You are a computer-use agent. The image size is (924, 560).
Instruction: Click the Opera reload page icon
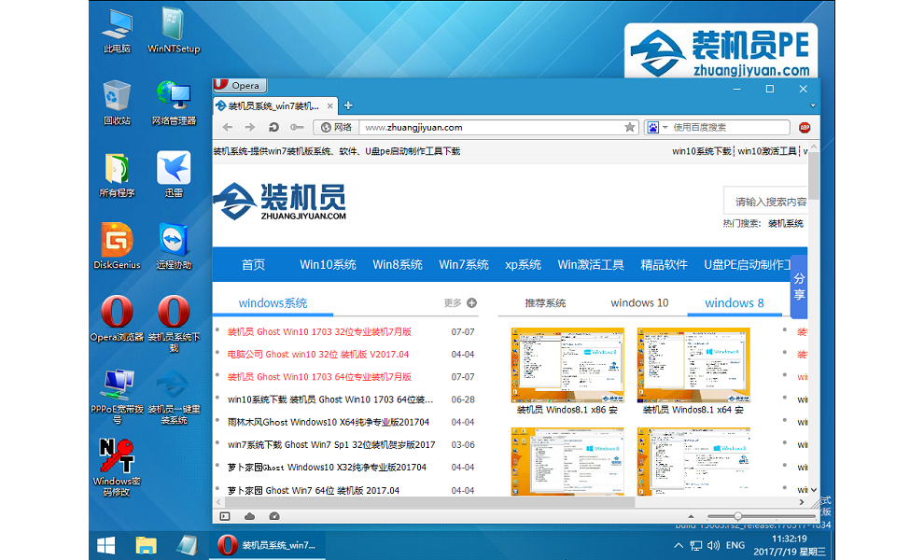click(x=273, y=127)
